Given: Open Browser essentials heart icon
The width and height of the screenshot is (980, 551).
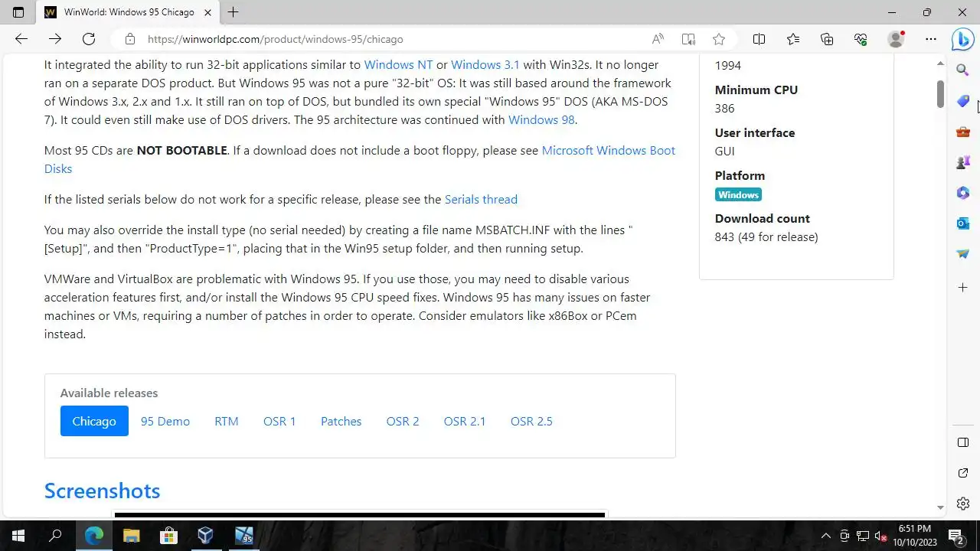Looking at the screenshot, I should click(x=861, y=39).
